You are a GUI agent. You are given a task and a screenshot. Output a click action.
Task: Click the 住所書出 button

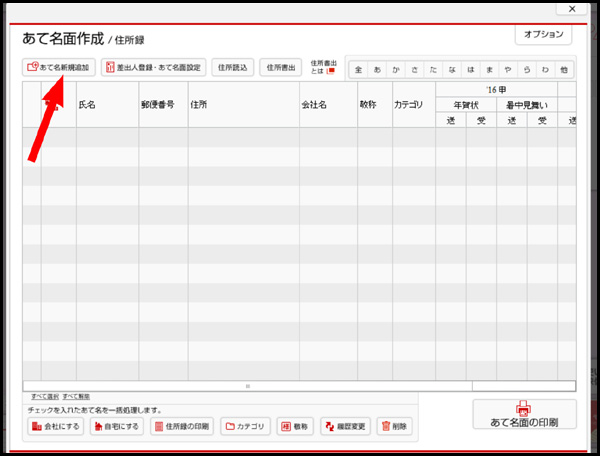tap(281, 67)
